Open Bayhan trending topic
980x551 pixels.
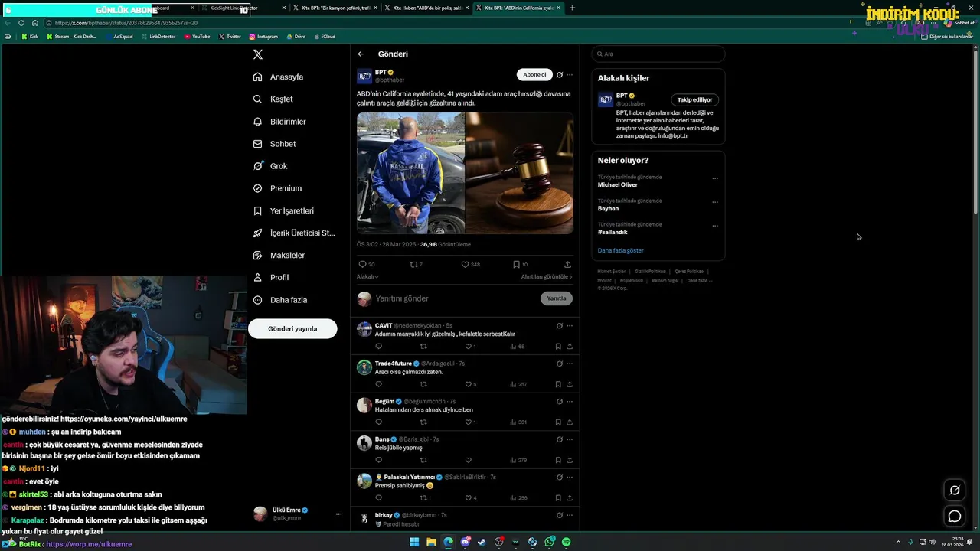(608, 208)
